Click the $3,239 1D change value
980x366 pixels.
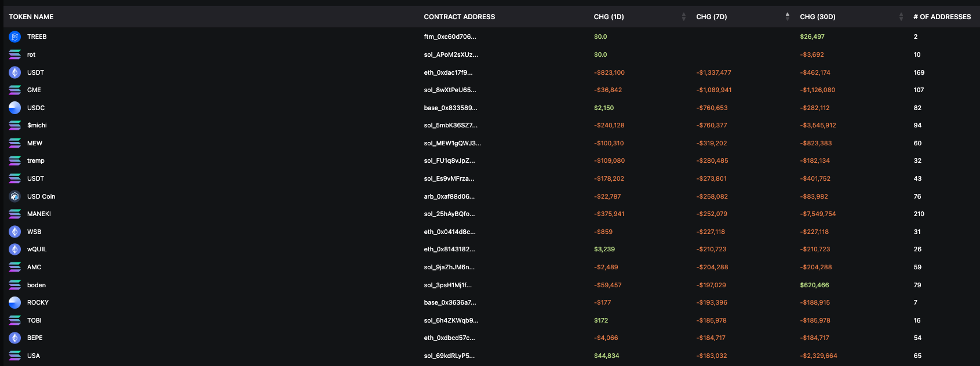point(604,249)
